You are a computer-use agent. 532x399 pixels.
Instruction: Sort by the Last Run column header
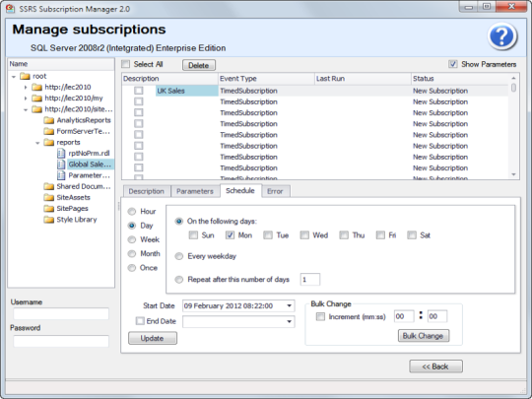[363, 79]
